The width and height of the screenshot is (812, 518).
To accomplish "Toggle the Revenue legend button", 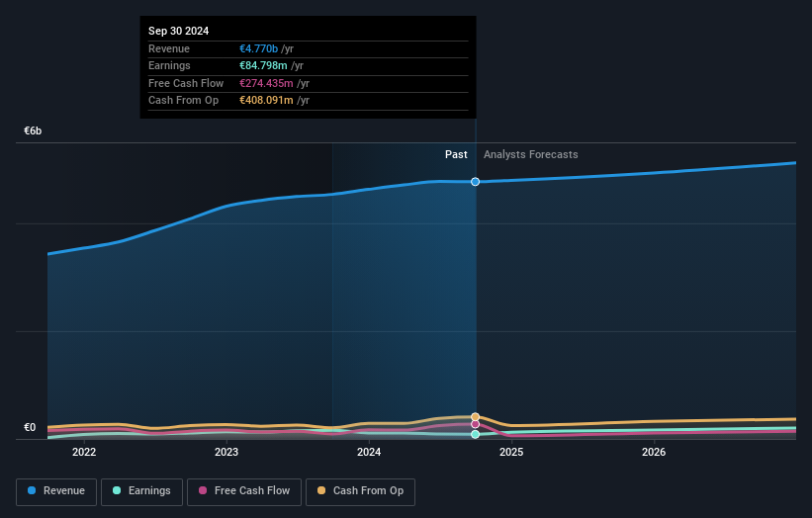I will pyautogui.click(x=56, y=491).
